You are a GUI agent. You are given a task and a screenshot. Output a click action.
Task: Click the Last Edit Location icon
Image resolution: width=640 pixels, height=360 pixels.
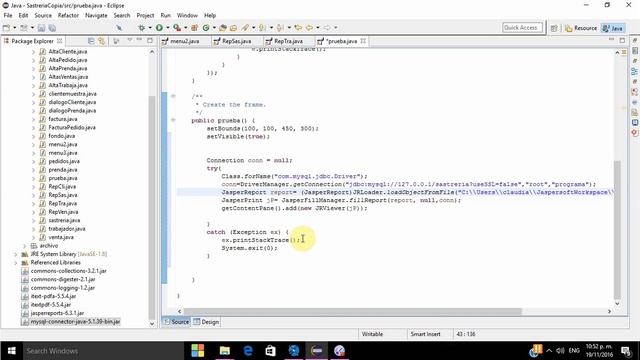click(298, 28)
